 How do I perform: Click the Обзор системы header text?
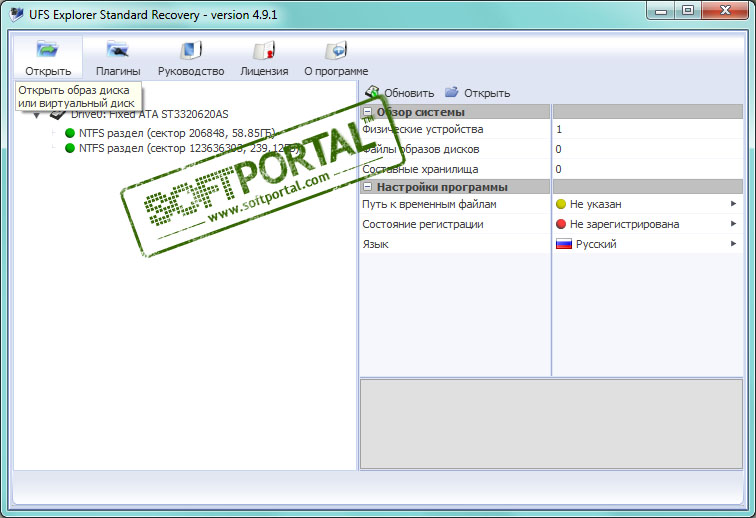(420, 112)
